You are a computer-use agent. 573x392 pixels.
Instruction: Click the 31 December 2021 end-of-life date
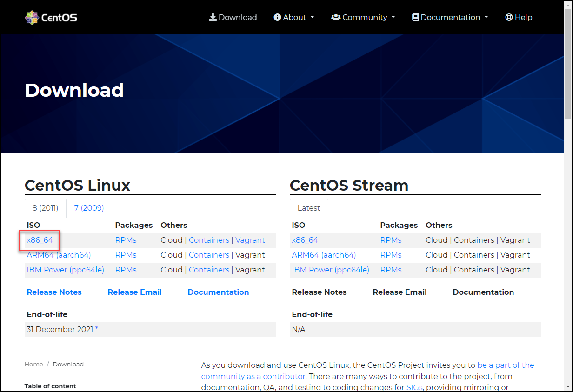coord(60,329)
